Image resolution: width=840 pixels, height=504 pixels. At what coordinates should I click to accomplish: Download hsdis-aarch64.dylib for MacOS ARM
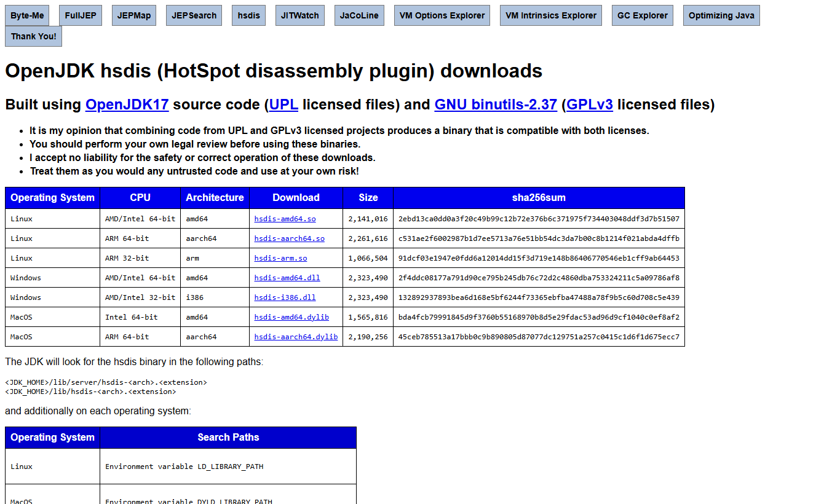[x=296, y=337]
